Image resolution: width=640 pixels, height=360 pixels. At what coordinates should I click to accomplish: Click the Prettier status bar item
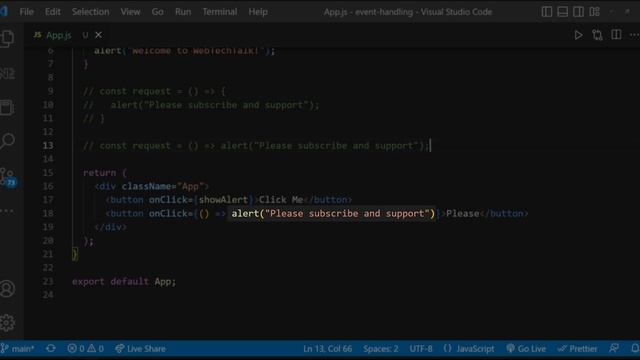pos(577,349)
